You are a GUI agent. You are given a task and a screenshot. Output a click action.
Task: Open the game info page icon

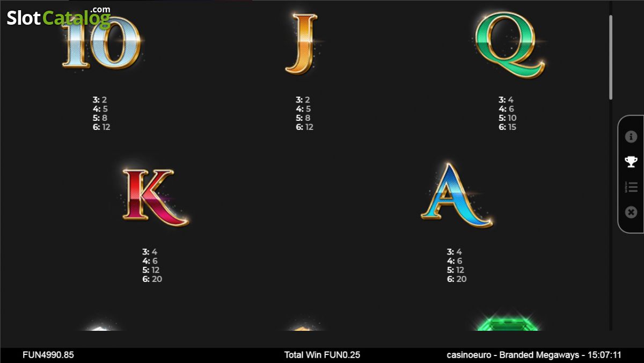coord(631,137)
